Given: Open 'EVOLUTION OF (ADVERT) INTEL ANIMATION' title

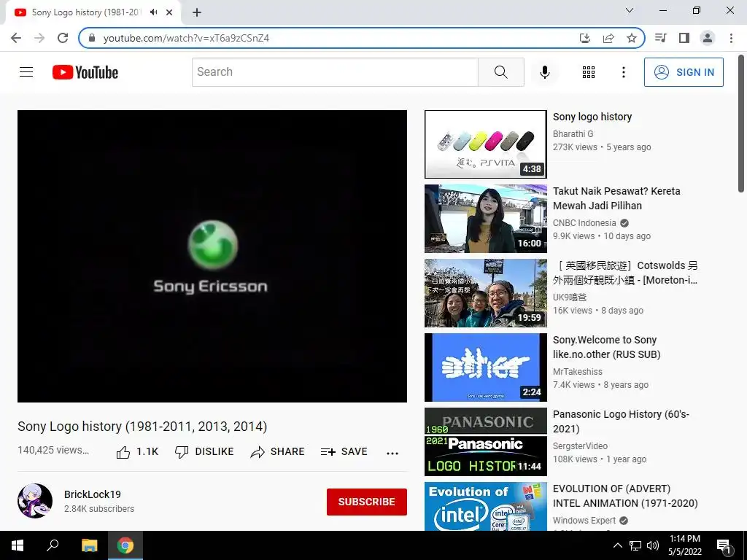Looking at the screenshot, I should 625,495.
